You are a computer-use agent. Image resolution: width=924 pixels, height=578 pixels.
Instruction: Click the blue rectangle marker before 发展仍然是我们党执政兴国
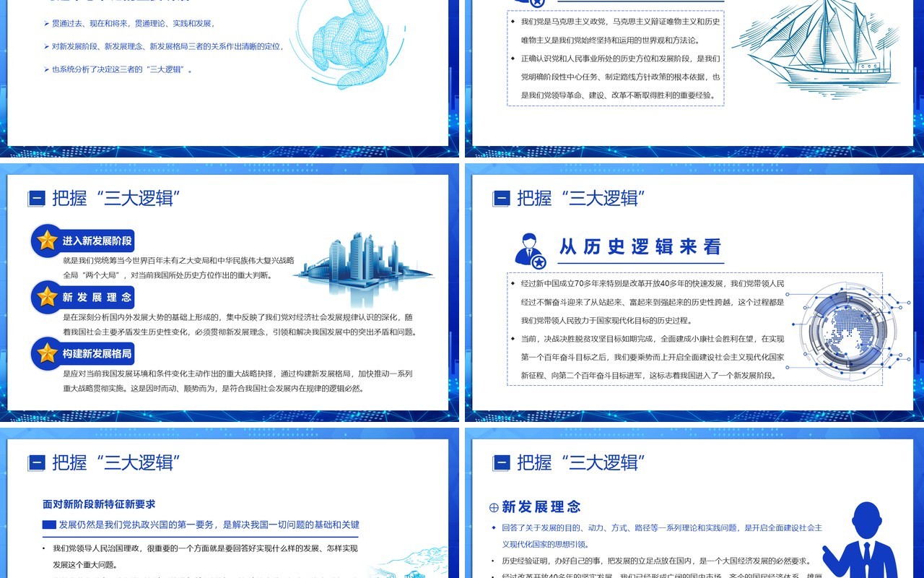[x=49, y=525]
